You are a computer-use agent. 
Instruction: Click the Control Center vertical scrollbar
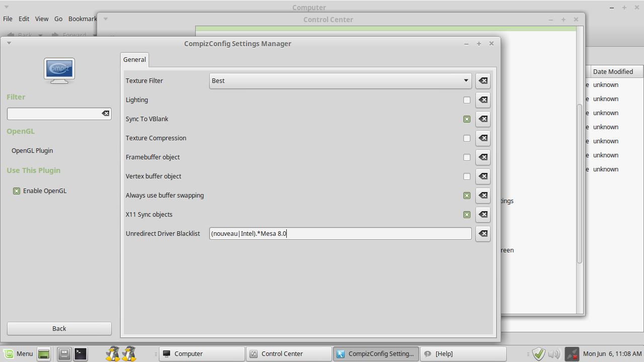click(579, 184)
